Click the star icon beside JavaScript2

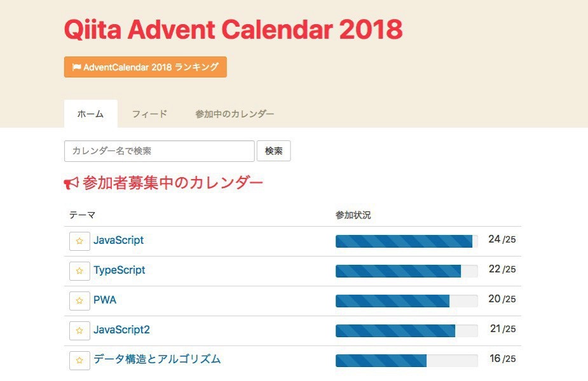[79, 331]
